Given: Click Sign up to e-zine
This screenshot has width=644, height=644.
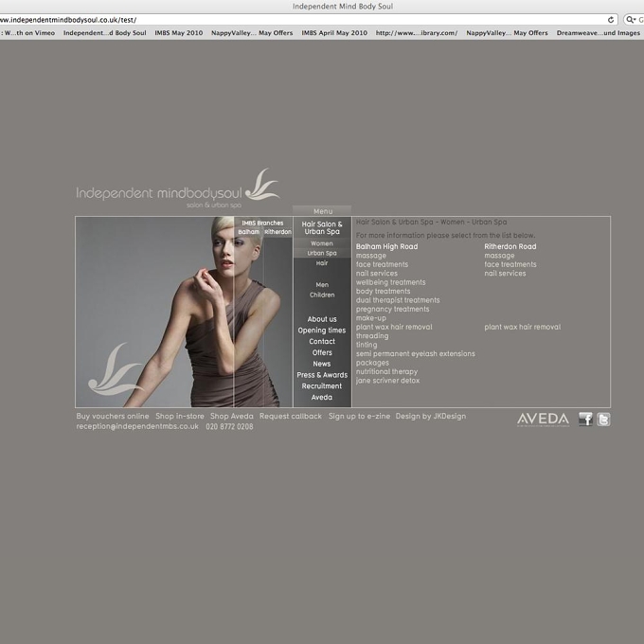Looking at the screenshot, I should (x=359, y=416).
